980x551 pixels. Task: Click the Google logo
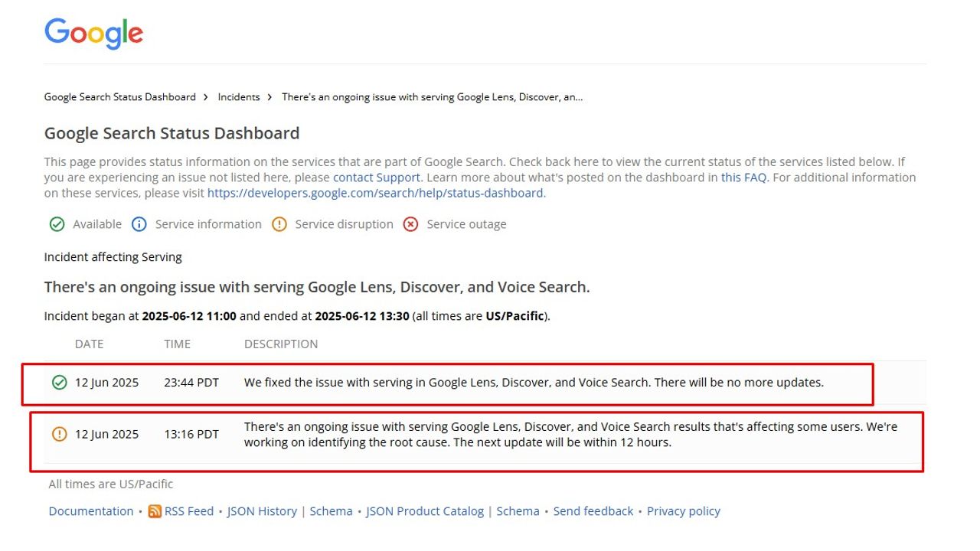pos(93,34)
